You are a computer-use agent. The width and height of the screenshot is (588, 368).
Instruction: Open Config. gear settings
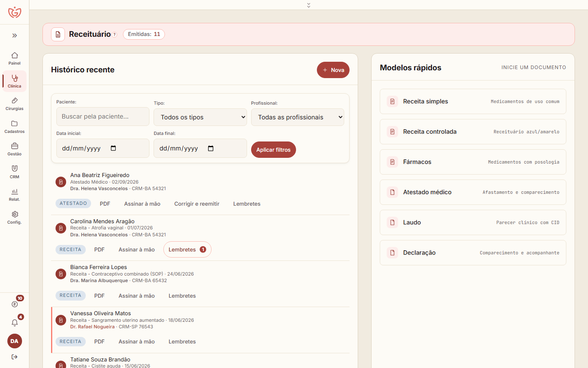14,218
